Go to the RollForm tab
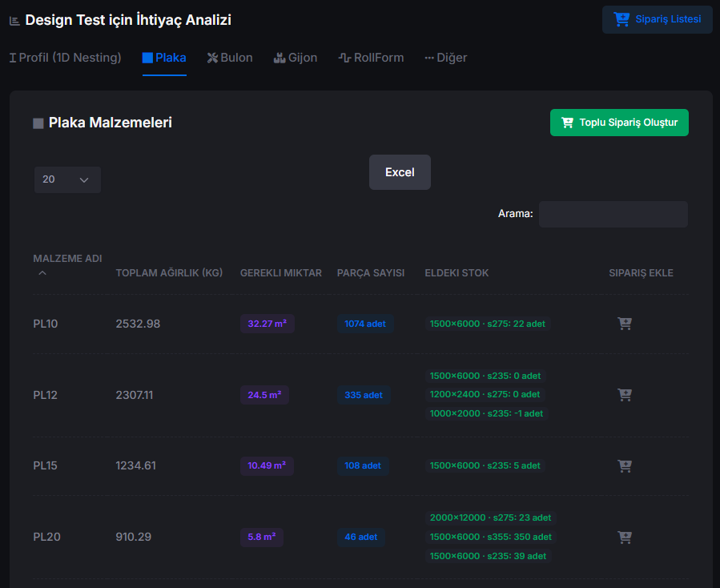The image size is (720, 588). (x=371, y=58)
